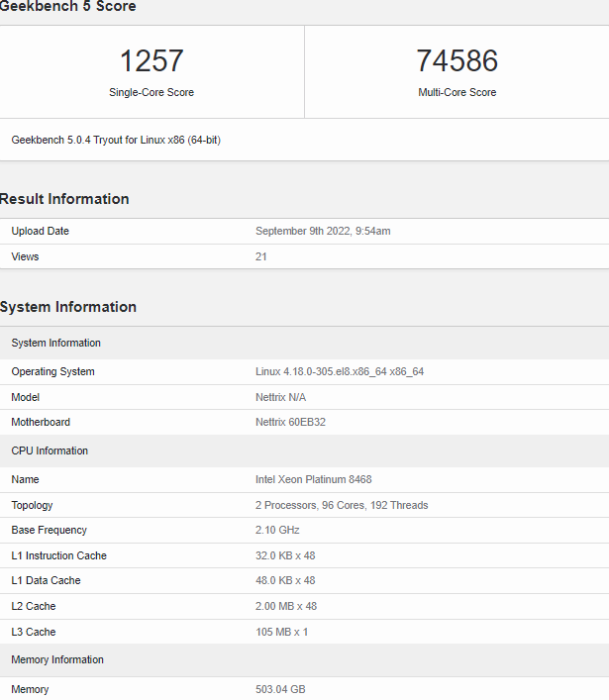Click the Topology value 2 Processors, 96 Cores
The width and height of the screenshot is (609, 700).
342,505
